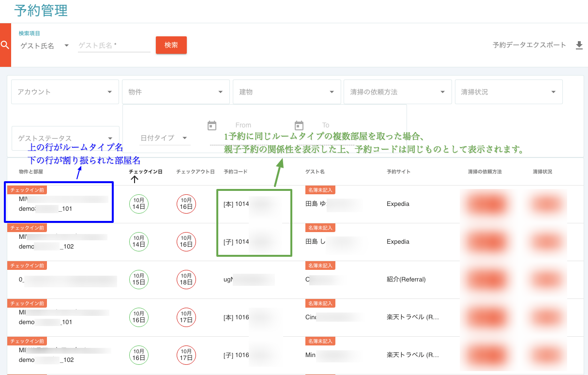Click the [子] 1016 reservation code
This screenshot has height=375, width=588.
[x=236, y=355]
